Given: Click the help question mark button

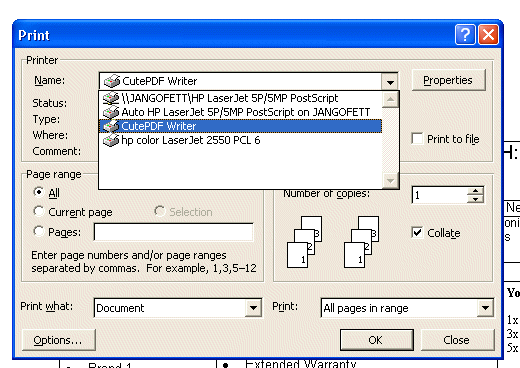Looking at the screenshot, I should click(x=465, y=34).
